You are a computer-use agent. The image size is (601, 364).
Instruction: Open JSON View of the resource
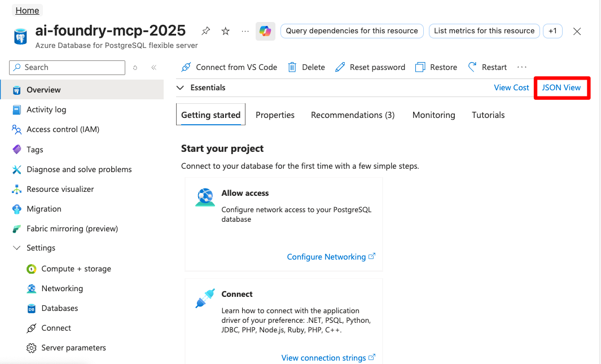561,87
